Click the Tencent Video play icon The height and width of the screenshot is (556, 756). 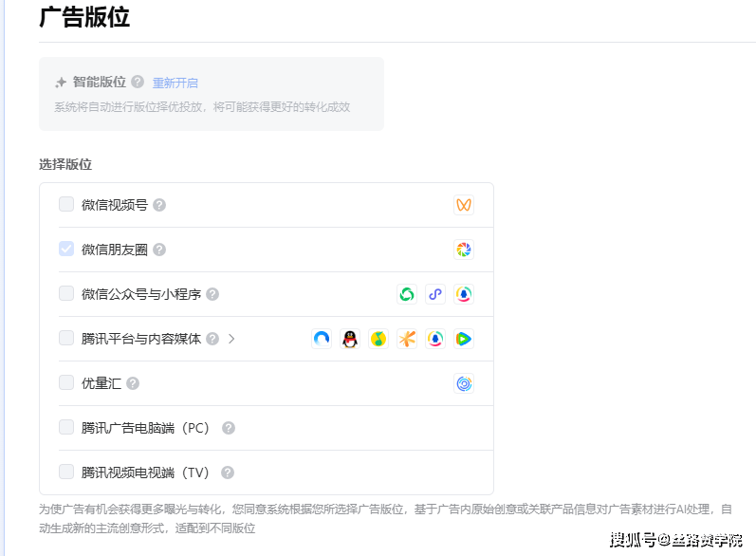pyautogui.click(x=464, y=339)
